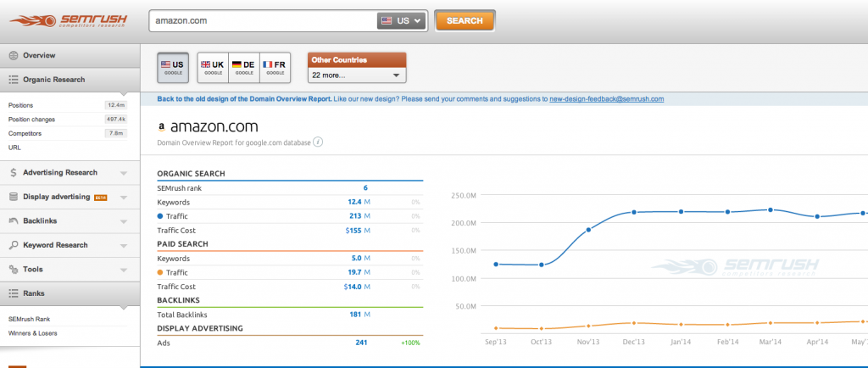Viewport: 868px width, 368px height.
Task: Click the Ranks list icon
Action: tap(14, 293)
